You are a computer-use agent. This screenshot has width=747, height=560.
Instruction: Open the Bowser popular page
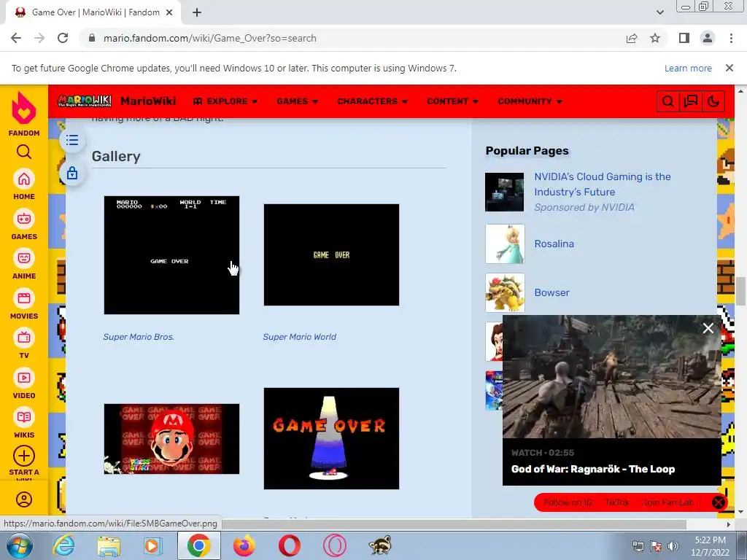[551, 293]
